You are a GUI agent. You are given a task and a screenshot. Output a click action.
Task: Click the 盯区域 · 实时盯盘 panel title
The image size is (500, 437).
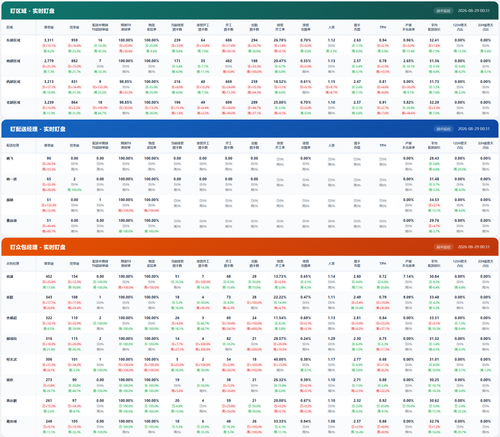[x=32, y=11]
